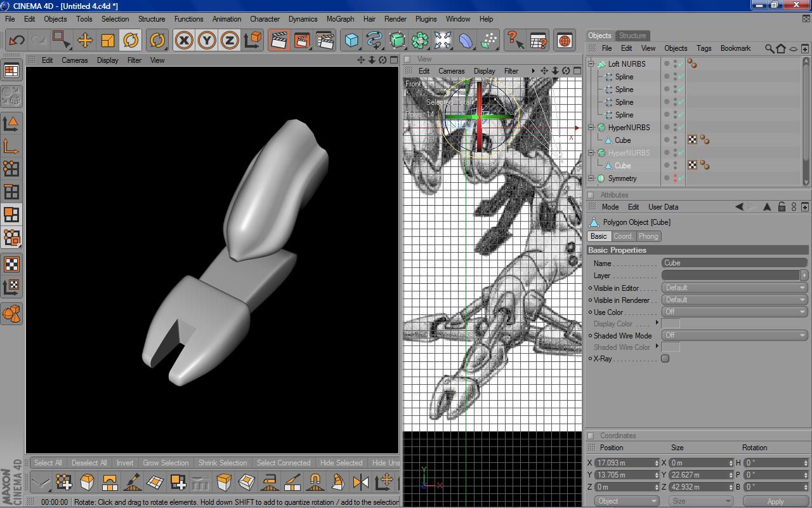Switch to the Coord. tab
The image size is (812, 508).
pyautogui.click(x=623, y=236)
